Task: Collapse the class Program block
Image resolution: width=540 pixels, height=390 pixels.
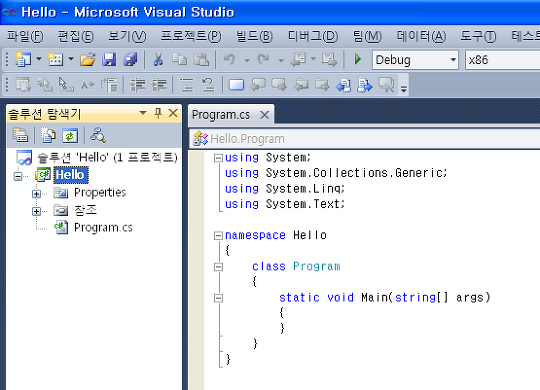Action: [x=218, y=267]
